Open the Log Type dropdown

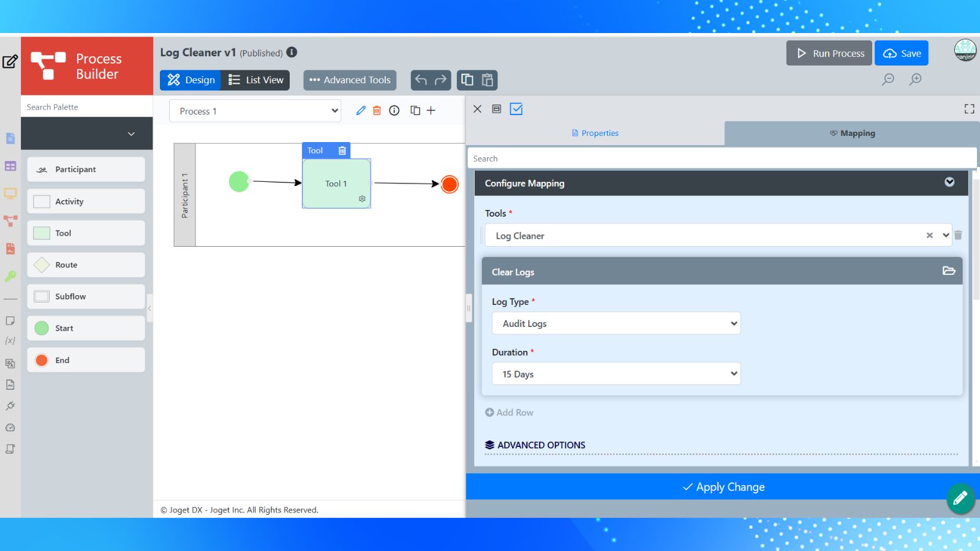pyautogui.click(x=616, y=323)
